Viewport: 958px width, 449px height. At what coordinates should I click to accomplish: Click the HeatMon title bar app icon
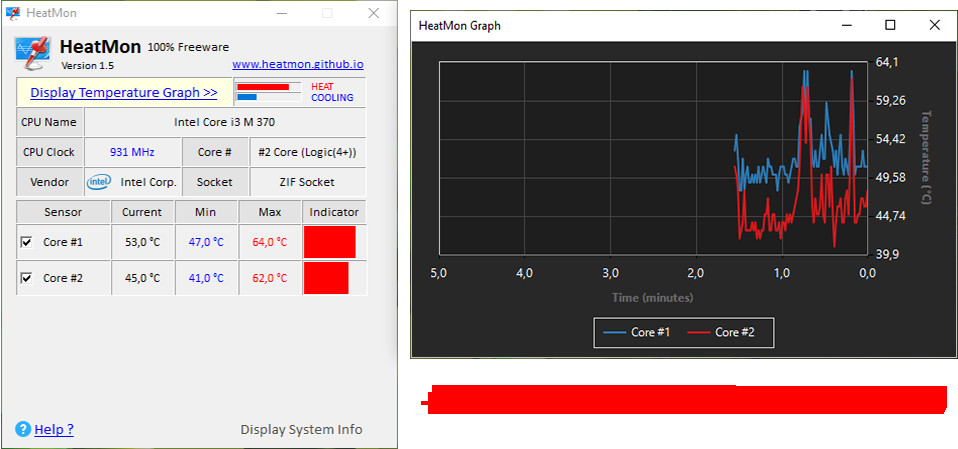coord(12,13)
